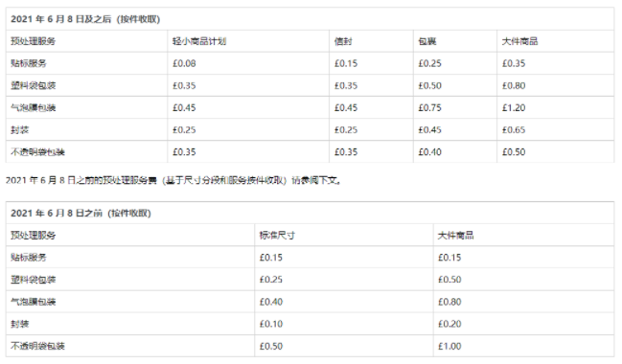The height and width of the screenshot is (364, 622).
Task: Click 不透明袋包装 label in first table
Action: [x=37, y=152]
